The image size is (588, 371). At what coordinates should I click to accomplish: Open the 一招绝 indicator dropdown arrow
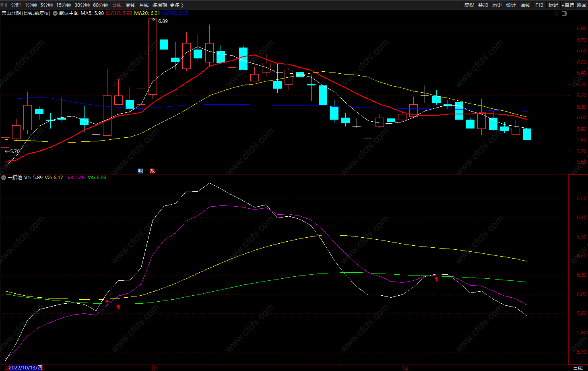(x=4, y=178)
